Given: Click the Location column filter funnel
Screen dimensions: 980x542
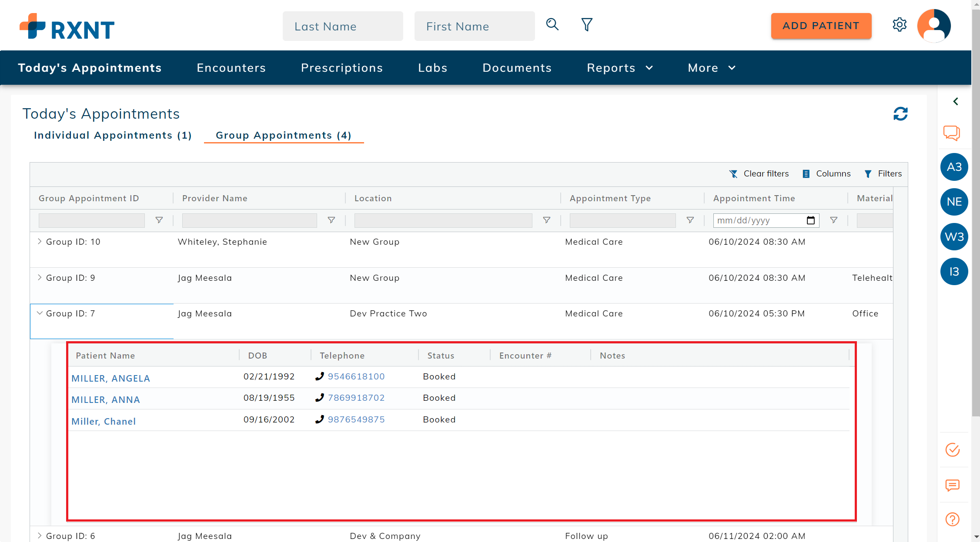Looking at the screenshot, I should (x=547, y=220).
